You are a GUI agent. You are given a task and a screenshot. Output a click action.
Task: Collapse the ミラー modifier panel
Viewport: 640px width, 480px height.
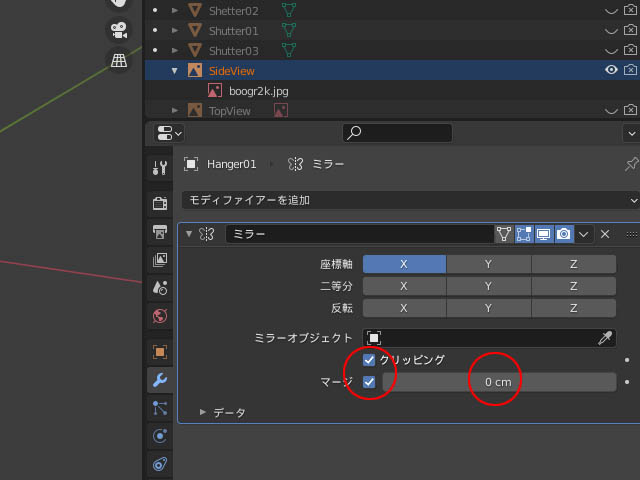[x=189, y=234]
